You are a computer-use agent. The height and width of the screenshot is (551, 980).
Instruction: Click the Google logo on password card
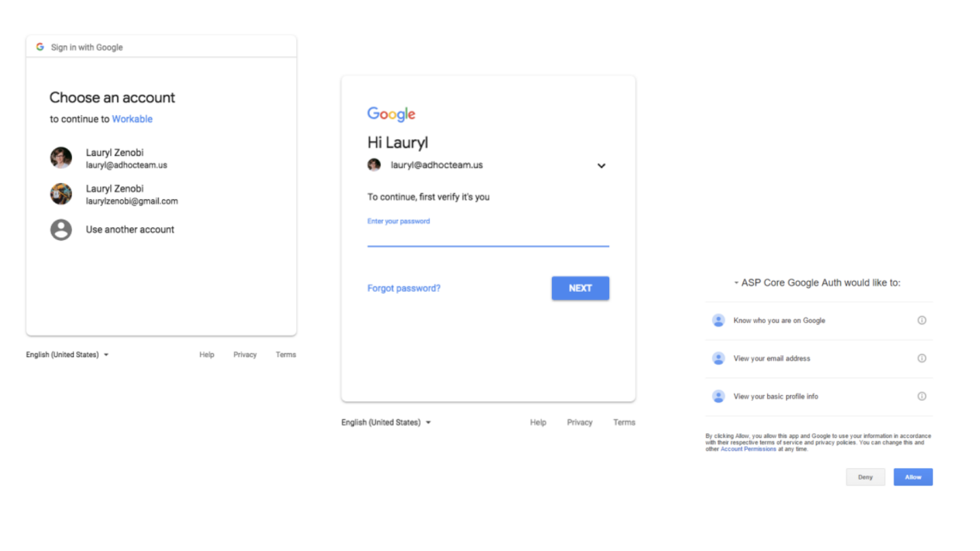pos(391,114)
